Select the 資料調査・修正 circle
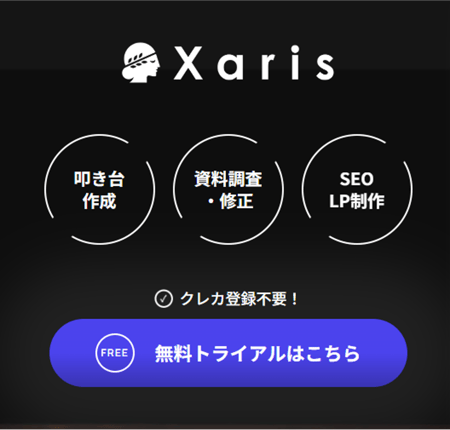 [228, 190]
